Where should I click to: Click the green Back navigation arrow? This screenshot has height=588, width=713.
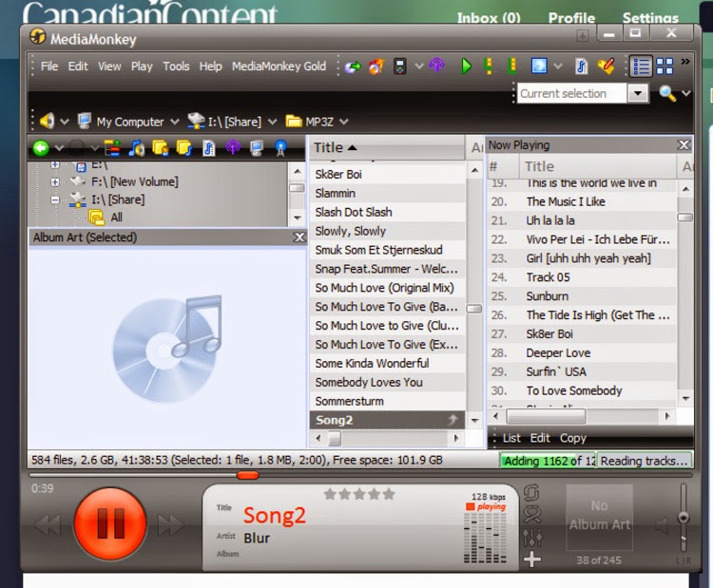[x=41, y=148]
